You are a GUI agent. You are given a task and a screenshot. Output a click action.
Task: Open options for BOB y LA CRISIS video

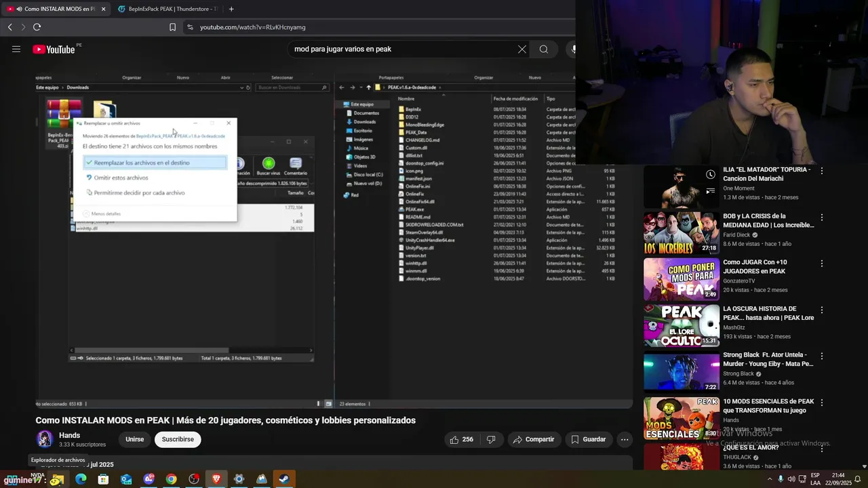822,218
